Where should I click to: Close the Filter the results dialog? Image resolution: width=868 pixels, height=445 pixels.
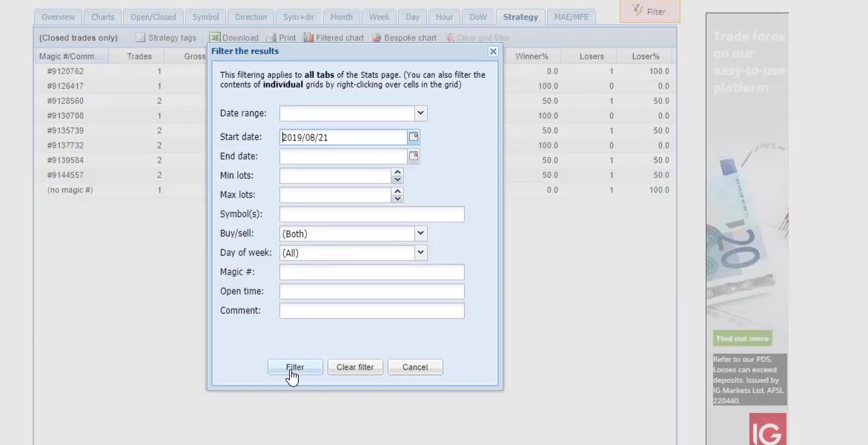[493, 51]
